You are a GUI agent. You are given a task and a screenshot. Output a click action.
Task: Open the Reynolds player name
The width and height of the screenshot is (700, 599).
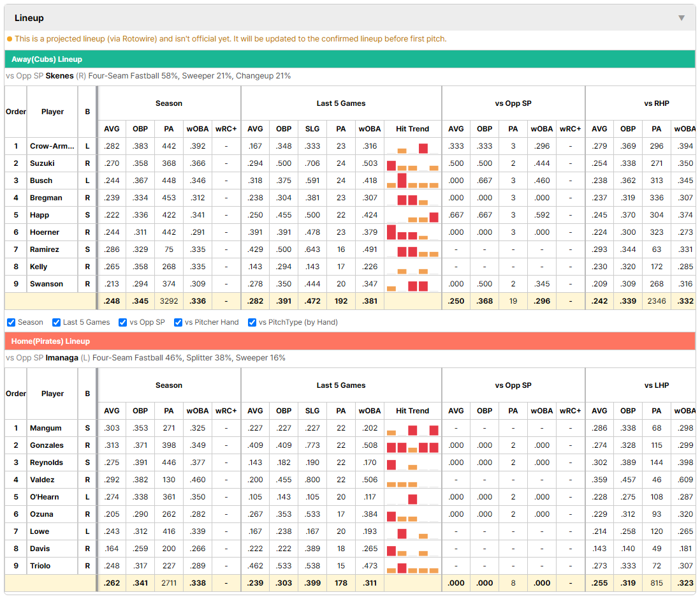[47, 462]
